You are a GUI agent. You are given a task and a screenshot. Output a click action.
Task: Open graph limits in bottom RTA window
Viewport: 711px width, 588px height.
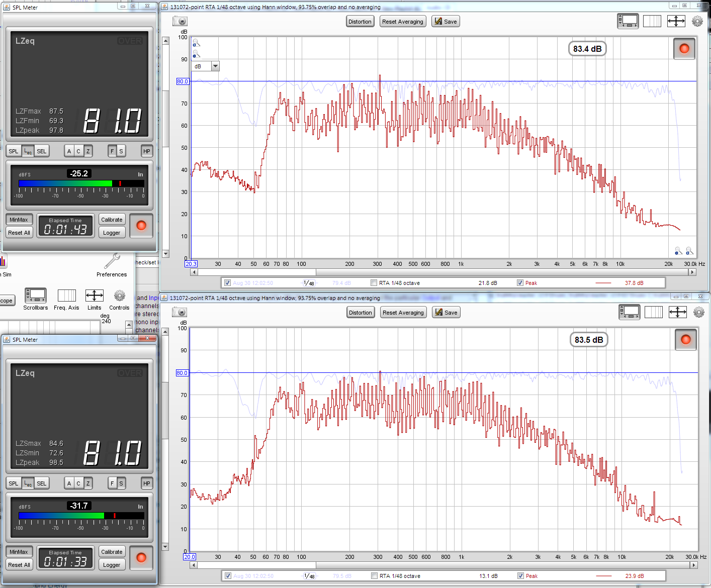point(678,312)
